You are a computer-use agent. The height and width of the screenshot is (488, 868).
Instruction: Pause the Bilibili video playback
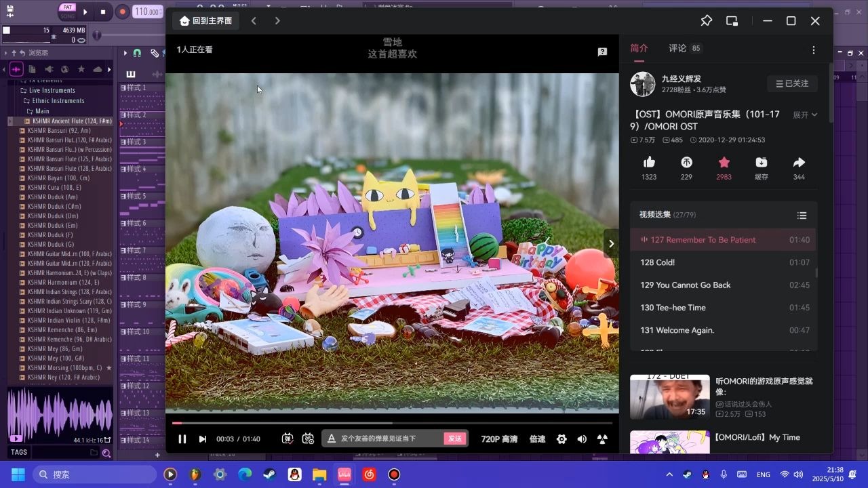pos(182,439)
